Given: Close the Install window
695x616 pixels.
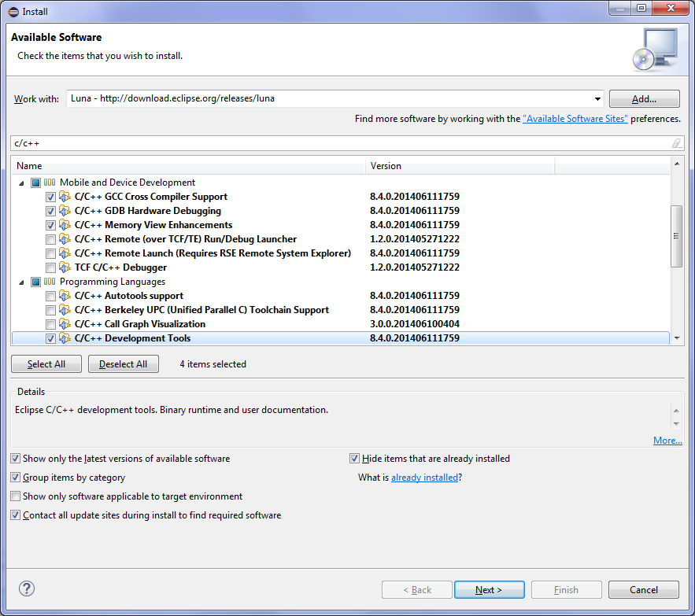Looking at the screenshot, I should click(x=671, y=9).
